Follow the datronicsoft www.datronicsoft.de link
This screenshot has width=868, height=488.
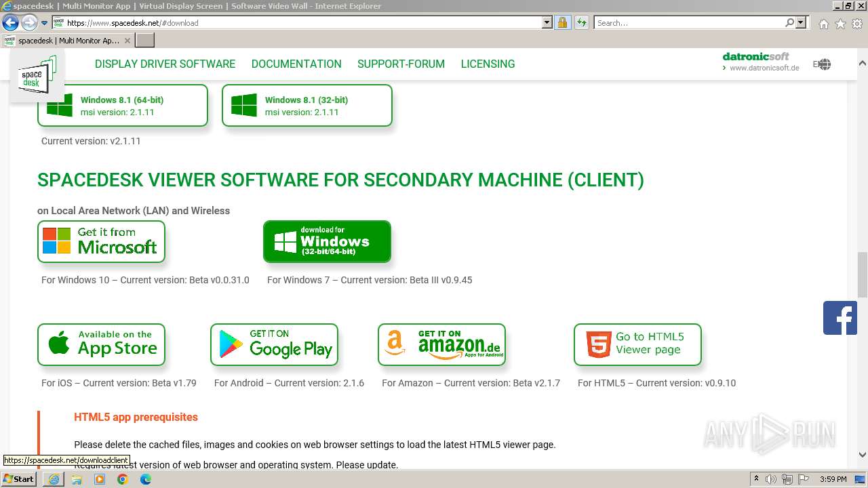tap(761, 62)
